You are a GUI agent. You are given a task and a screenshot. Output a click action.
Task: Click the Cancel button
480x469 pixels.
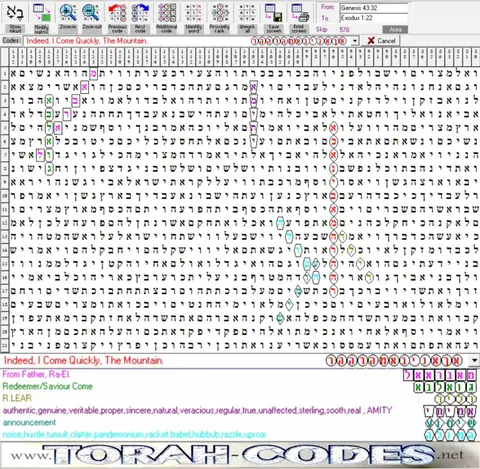[x=381, y=41]
